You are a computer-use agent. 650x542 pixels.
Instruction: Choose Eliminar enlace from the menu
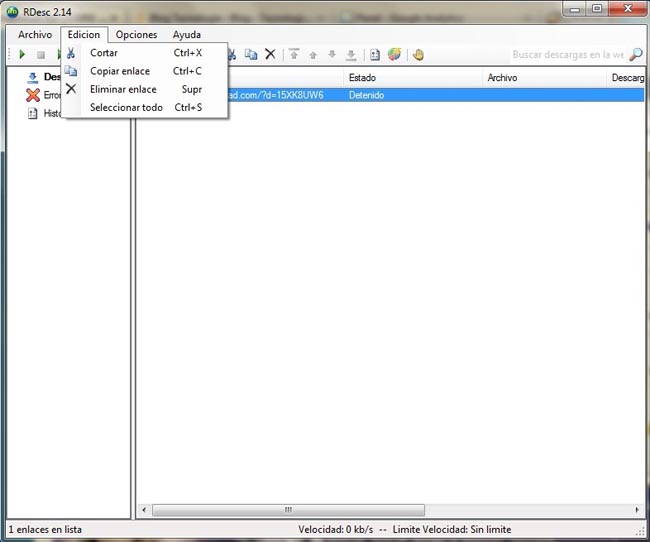123,89
